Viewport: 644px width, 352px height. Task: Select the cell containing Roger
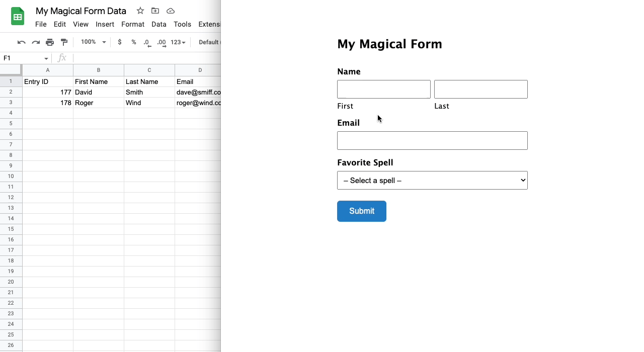tap(99, 103)
